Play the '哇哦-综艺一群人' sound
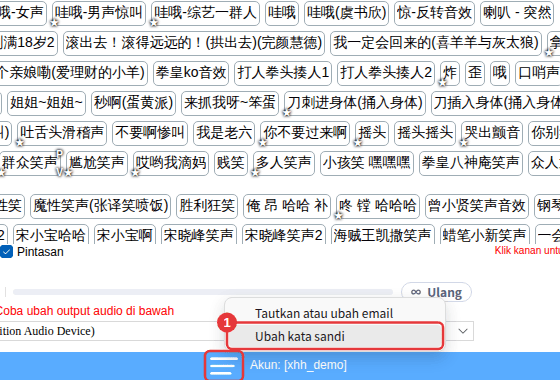Image resolution: width=560 pixels, height=380 pixels. (x=205, y=13)
